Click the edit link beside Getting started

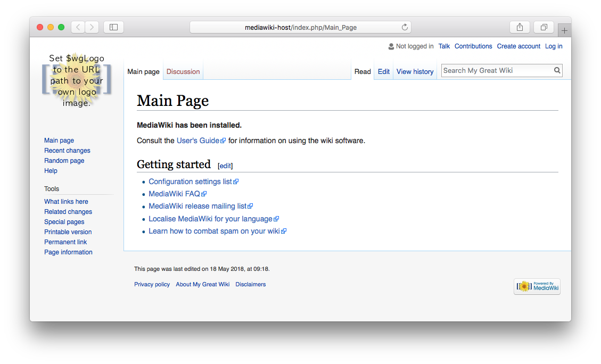click(225, 166)
